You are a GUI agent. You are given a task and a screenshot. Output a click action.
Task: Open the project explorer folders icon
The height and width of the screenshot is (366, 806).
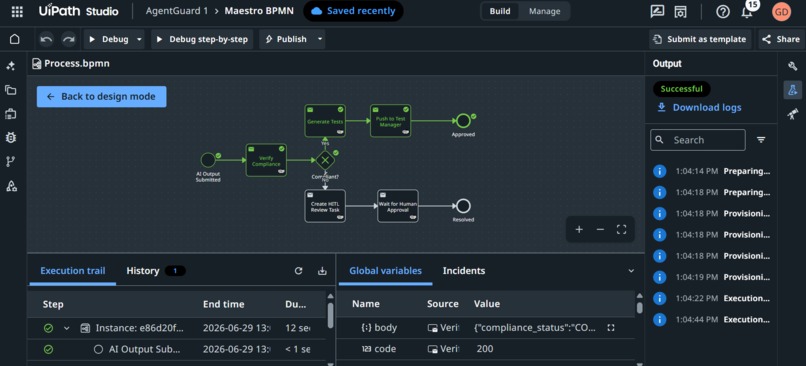click(x=10, y=90)
